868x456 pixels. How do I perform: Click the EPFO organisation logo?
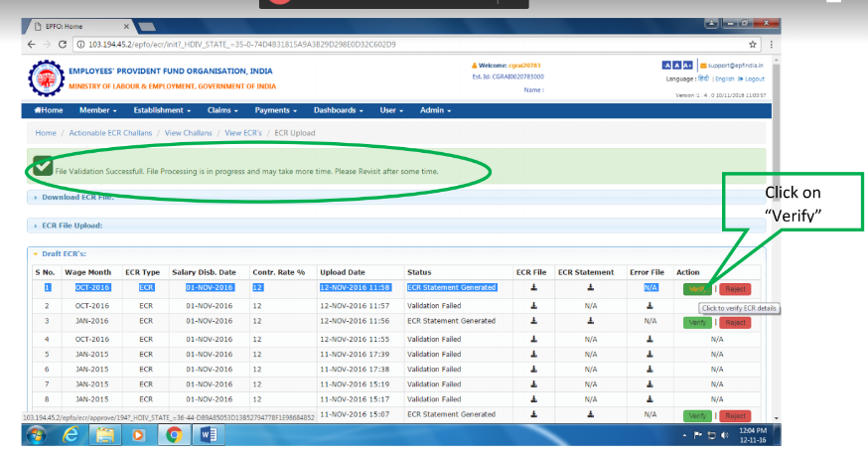pyautogui.click(x=44, y=77)
